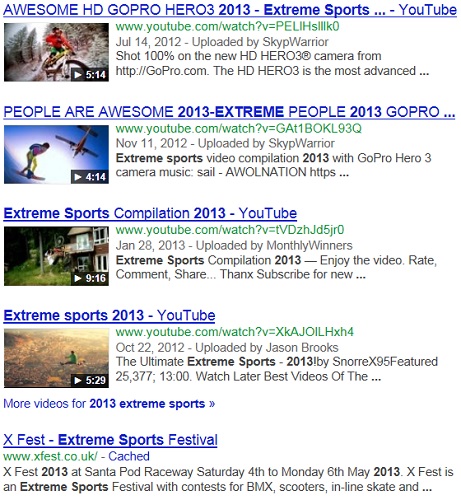Open the youtube.com/watch?v=PELIHsIIIk0 URL
The height and width of the screenshot is (500, 461).
[x=228, y=26]
